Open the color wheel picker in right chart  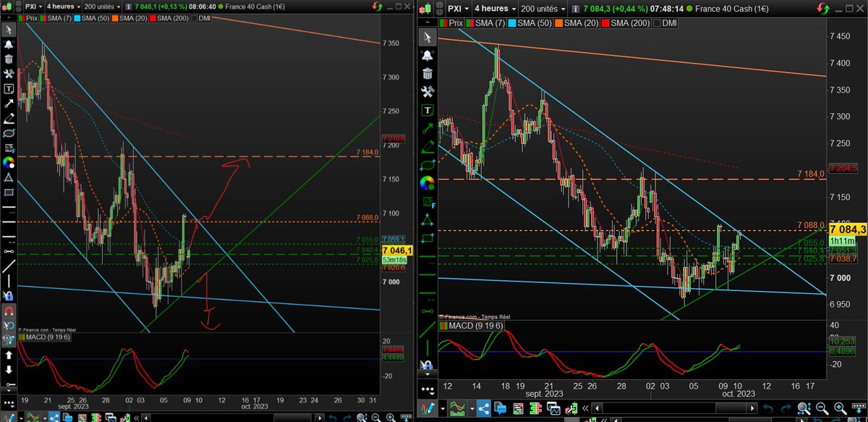(427, 183)
